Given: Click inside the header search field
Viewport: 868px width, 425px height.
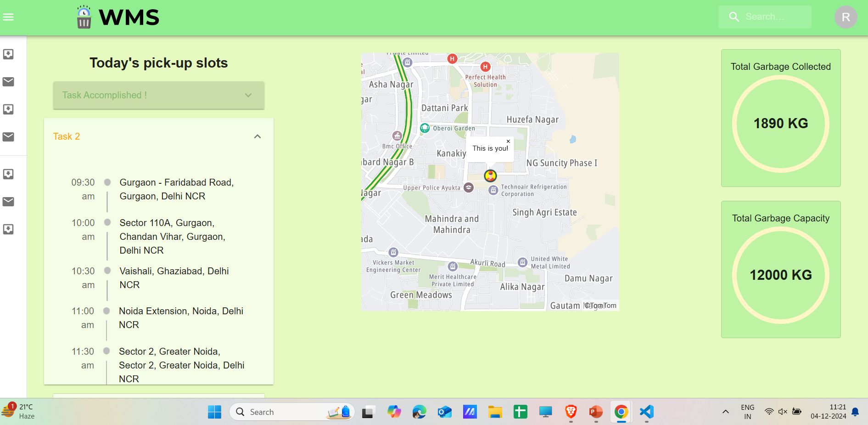Looking at the screenshot, I should coord(771,17).
